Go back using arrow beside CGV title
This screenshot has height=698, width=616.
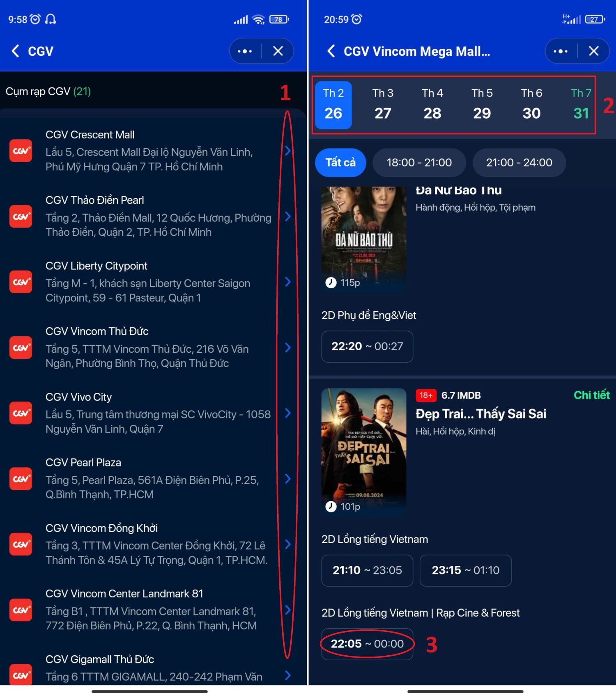click(x=15, y=51)
